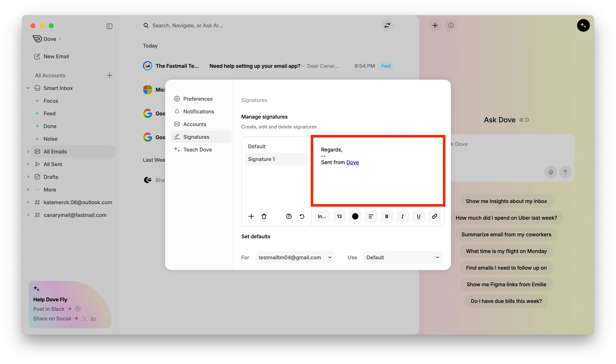Viewport: 616px width, 364px height.
Task: Toggle the sidebar panel icon
Action: coord(110,26)
